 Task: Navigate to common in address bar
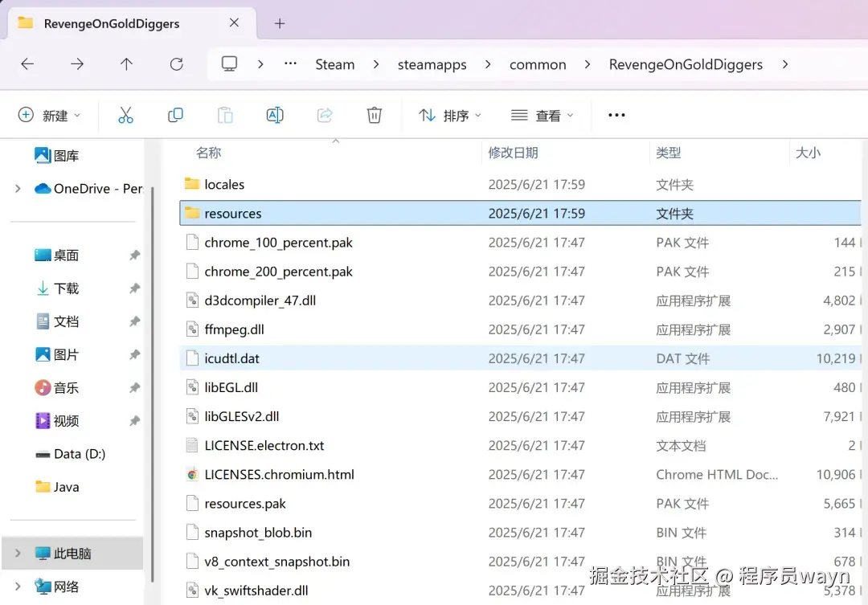point(538,65)
